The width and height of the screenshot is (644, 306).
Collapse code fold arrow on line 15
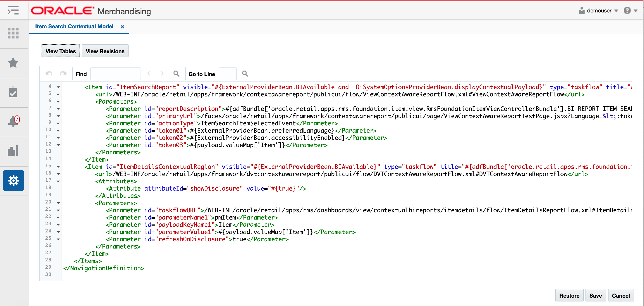click(x=58, y=167)
